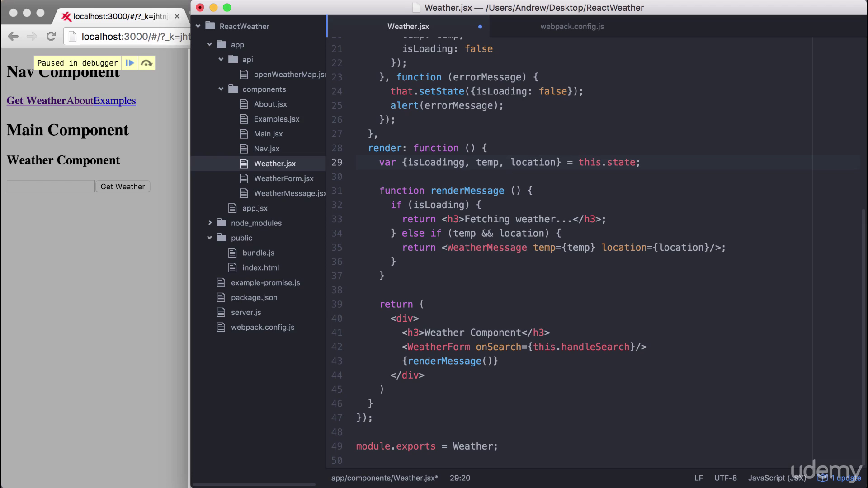This screenshot has height=488, width=868.
Task: Open example-promise.js in the tree
Action: click(x=265, y=283)
